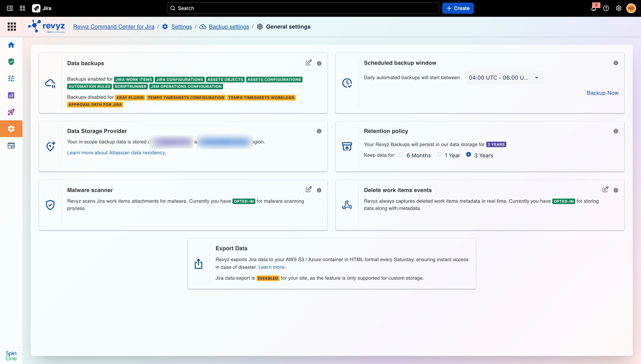Screen dimensions: 641x364
Task: Click the JIRA WORK ITEMS tag
Action: click(x=134, y=80)
